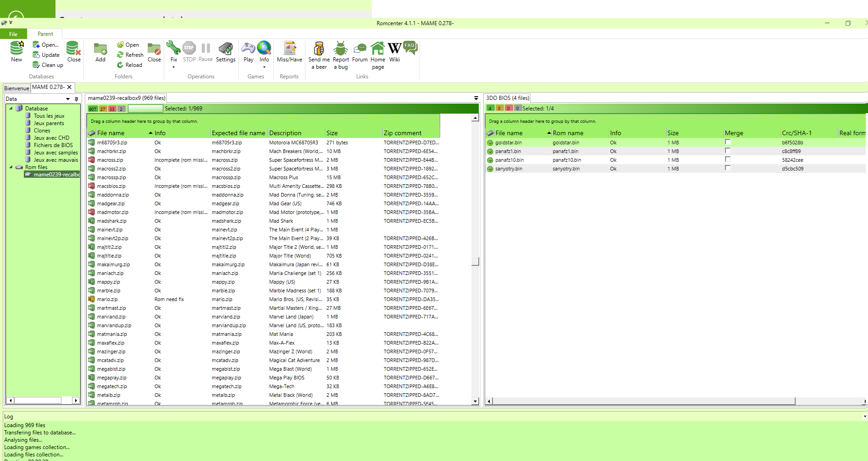Screen dimensions: 868x461
Task: Toggle Merge checkbox for sanyotry.bin
Action: tap(727, 168)
